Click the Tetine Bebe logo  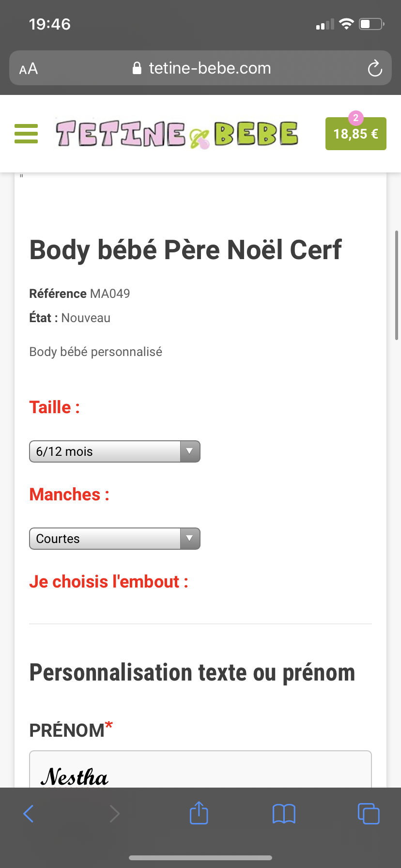point(177,134)
